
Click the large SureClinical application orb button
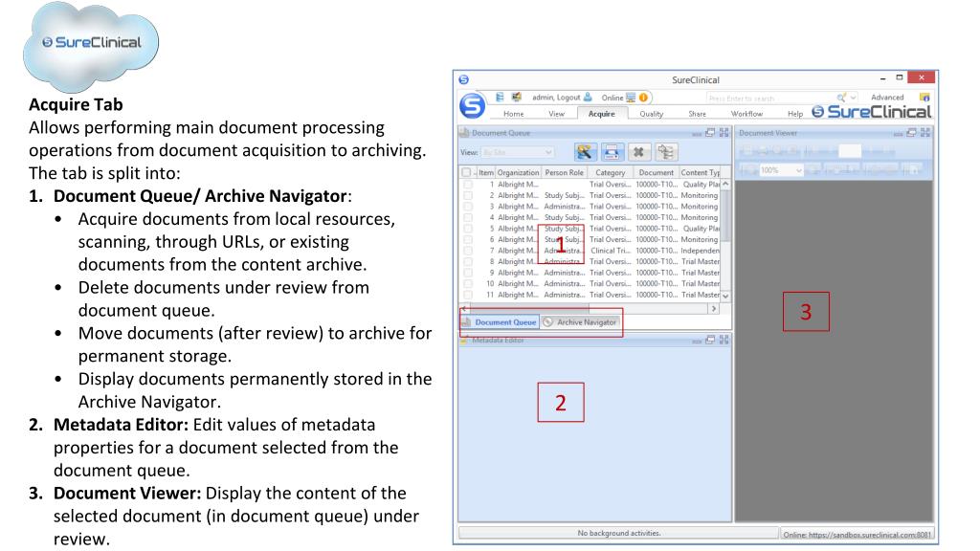pyautogui.click(x=472, y=106)
